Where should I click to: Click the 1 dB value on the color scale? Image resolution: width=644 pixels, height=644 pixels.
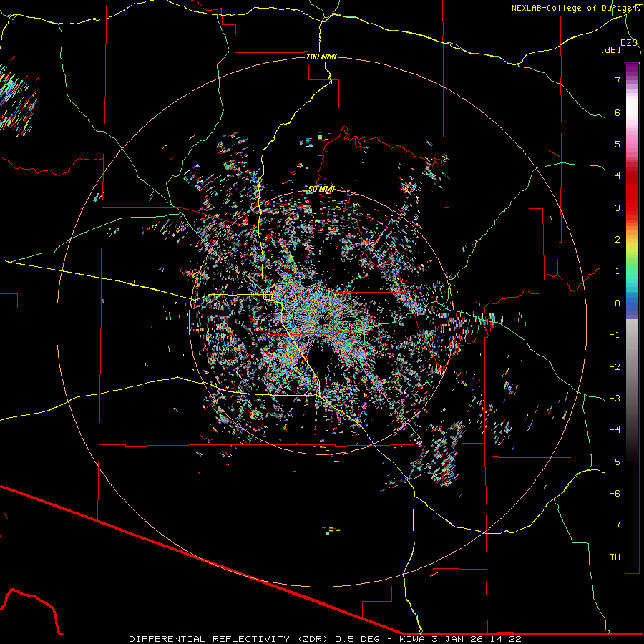pos(618,271)
